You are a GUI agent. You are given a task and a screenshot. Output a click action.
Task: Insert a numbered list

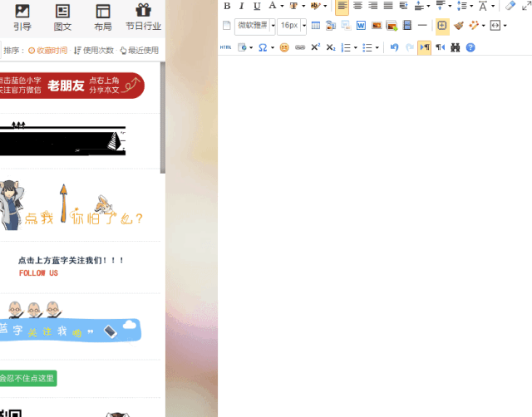346,47
